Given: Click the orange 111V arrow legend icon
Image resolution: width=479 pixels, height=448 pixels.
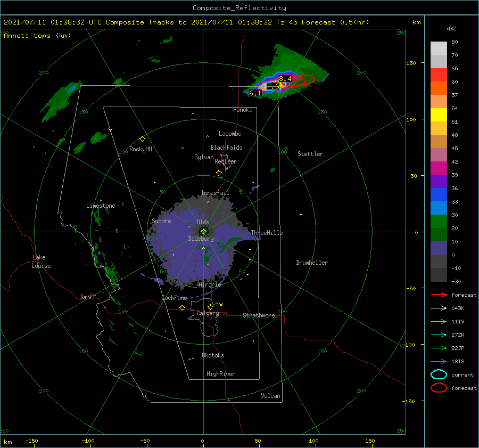Looking at the screenshot, I should (x=439, y=321).
